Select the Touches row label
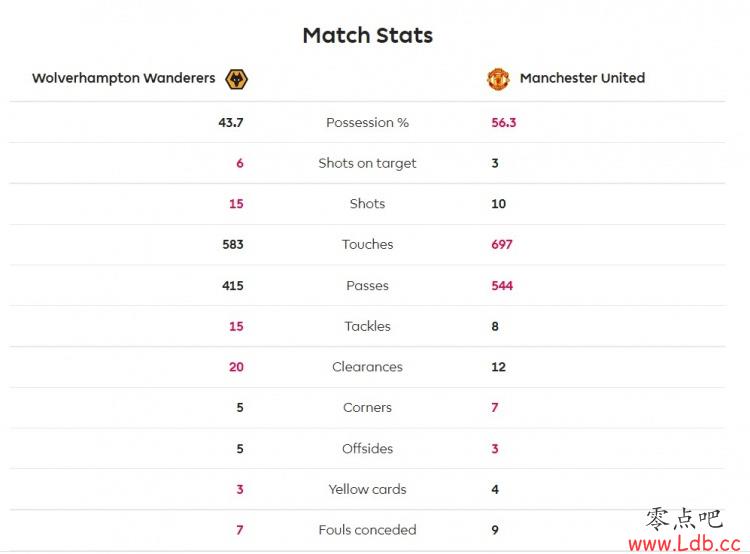The image size is (750, 554). [x=367, y=244]
